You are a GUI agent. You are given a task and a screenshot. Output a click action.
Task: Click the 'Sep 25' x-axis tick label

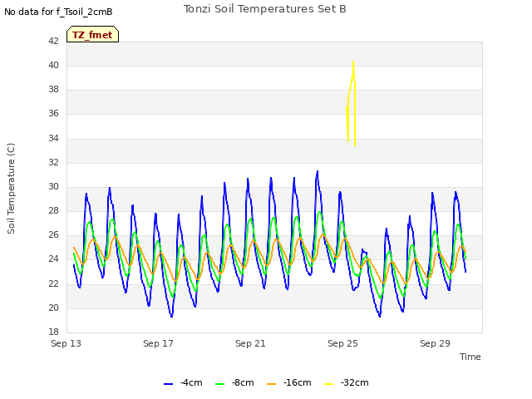pos(342,343)
